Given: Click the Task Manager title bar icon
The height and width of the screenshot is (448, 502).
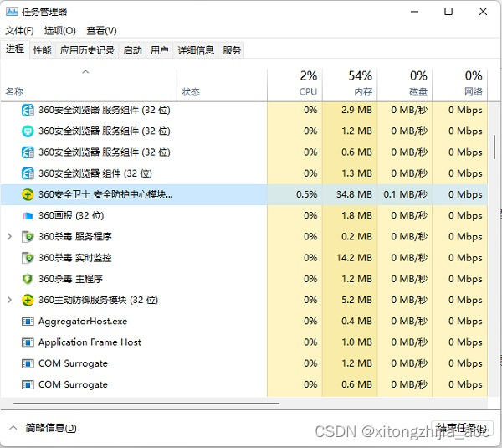Looking at the screenshot, I should click(x=12, y=12).
